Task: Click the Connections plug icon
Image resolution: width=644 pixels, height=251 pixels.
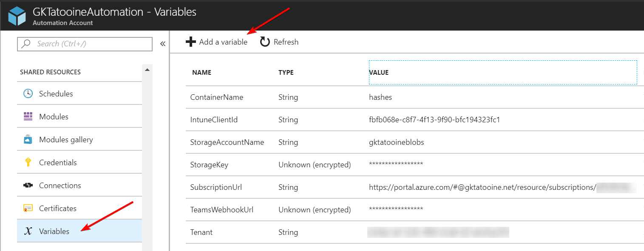Action: pyautogui.click(x=28, y=186)
